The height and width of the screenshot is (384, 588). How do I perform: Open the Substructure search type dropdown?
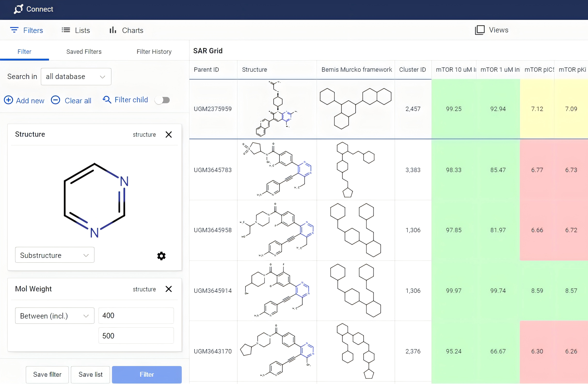click(x=55, y=255)
